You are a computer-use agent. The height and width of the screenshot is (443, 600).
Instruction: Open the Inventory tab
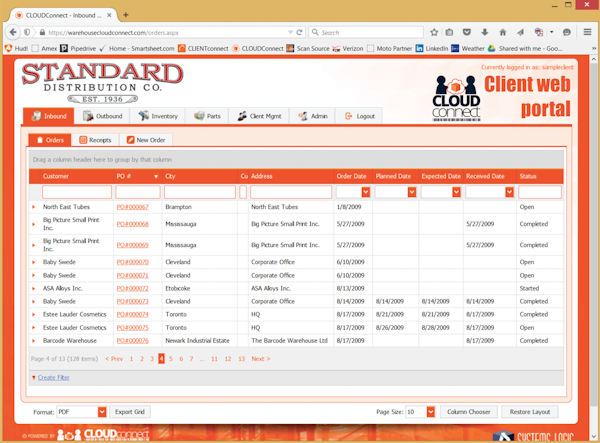pos(158,116)
